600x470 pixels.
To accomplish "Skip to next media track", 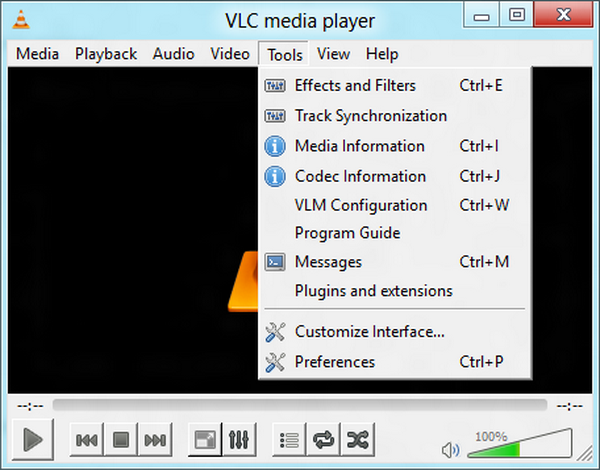I will 155,440.
